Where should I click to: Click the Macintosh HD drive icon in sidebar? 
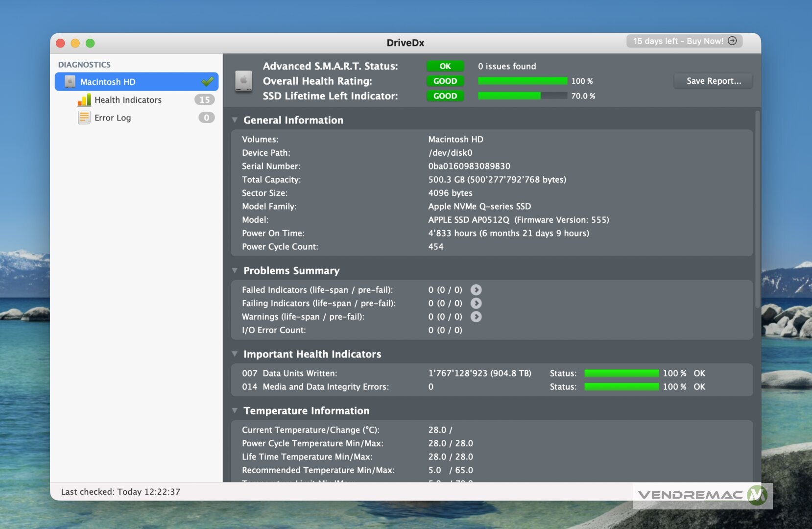pyautogui.click(x=70, y=82)
